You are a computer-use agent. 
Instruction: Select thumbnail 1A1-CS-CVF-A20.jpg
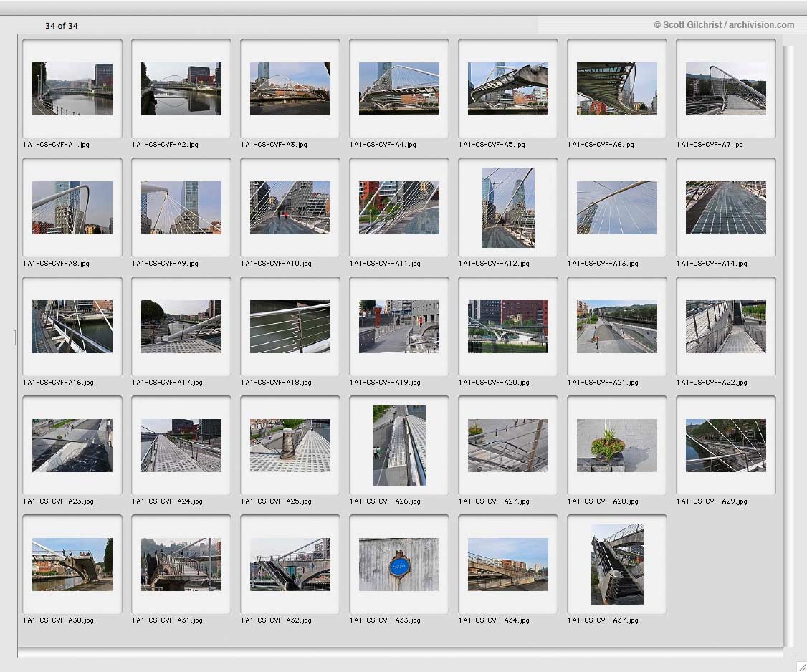(508, 326)
